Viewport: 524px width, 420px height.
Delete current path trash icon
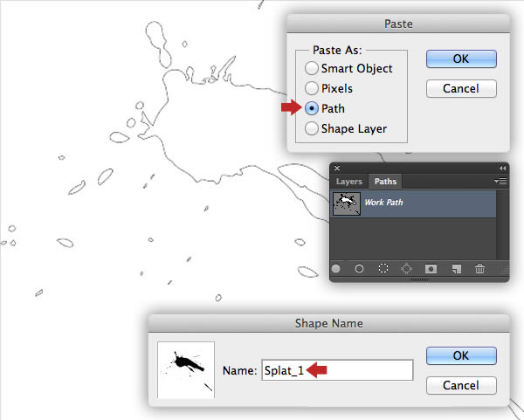[x=479, y=269]
